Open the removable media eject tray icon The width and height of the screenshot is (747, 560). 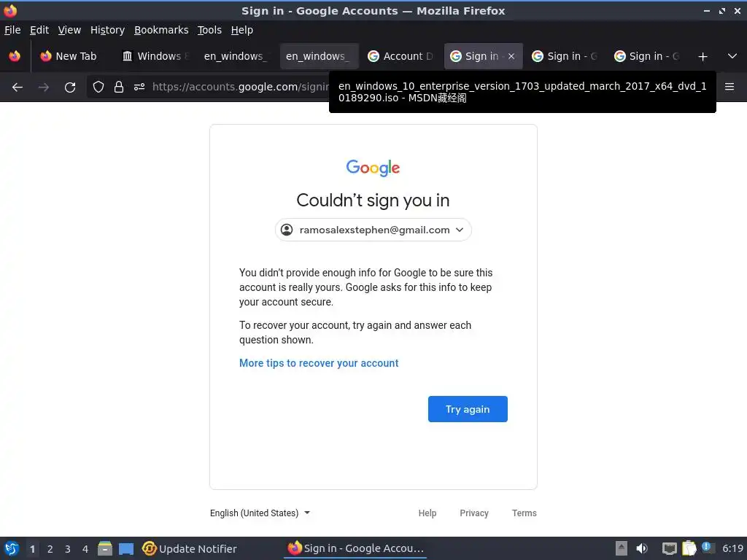[622, 548]
